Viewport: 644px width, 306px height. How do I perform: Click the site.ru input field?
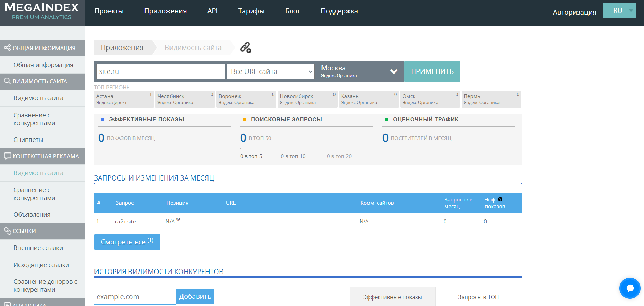(x=161, y=71)
